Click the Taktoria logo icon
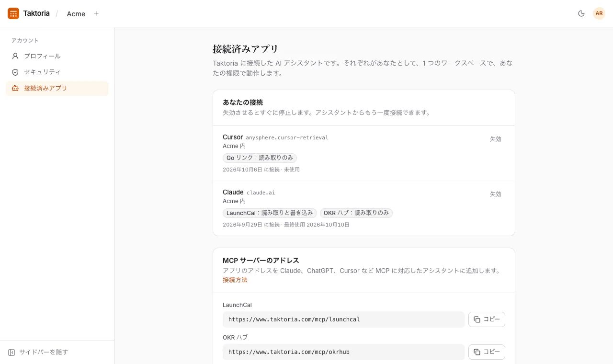 coord(13,13)
